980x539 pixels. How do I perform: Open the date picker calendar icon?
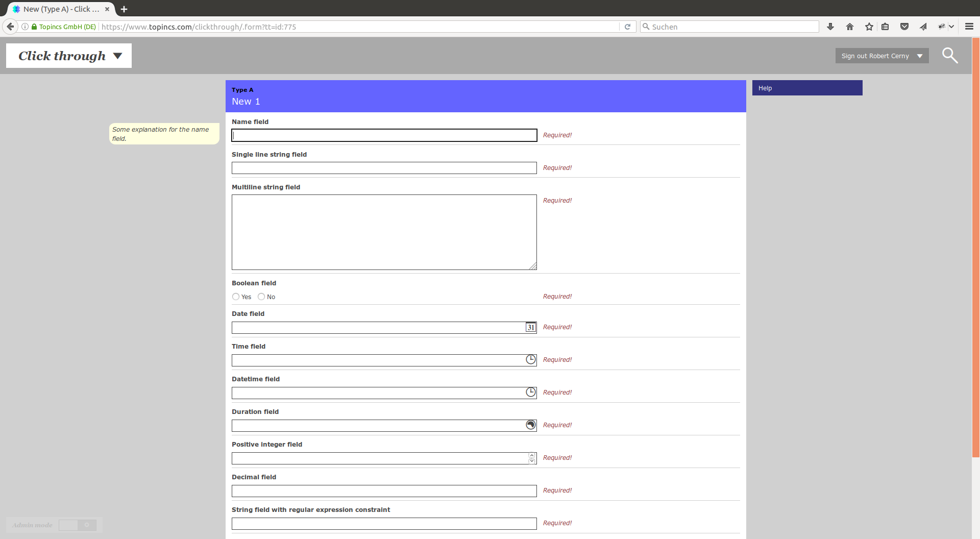tap(531, 328)
